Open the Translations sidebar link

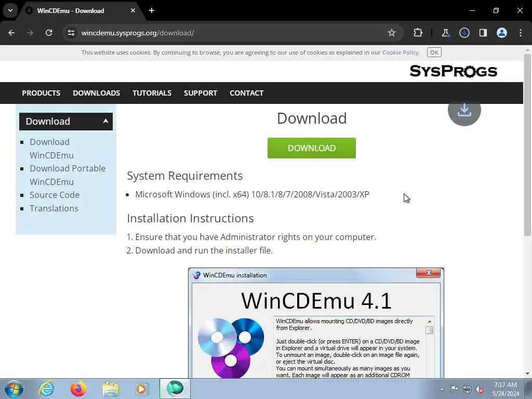point(54,208)
